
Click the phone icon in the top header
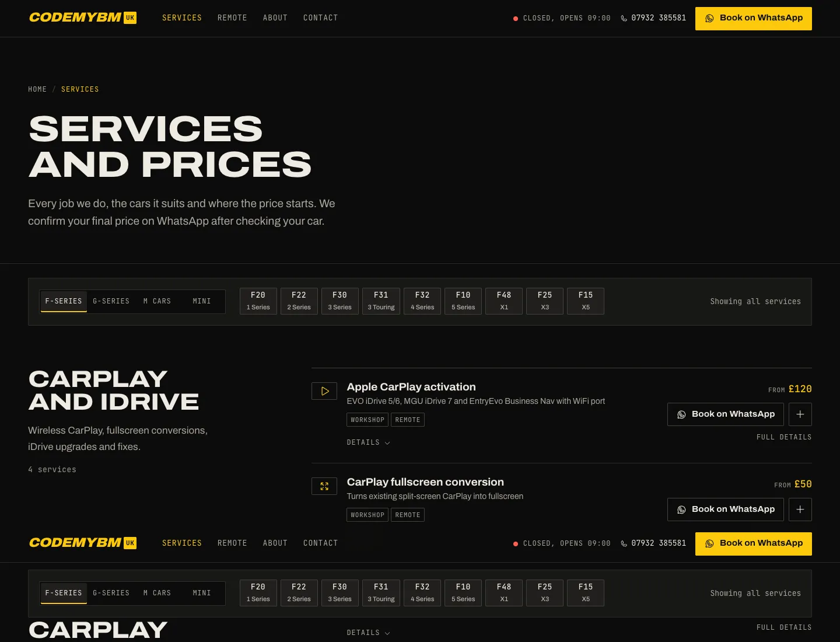(624, 18)
